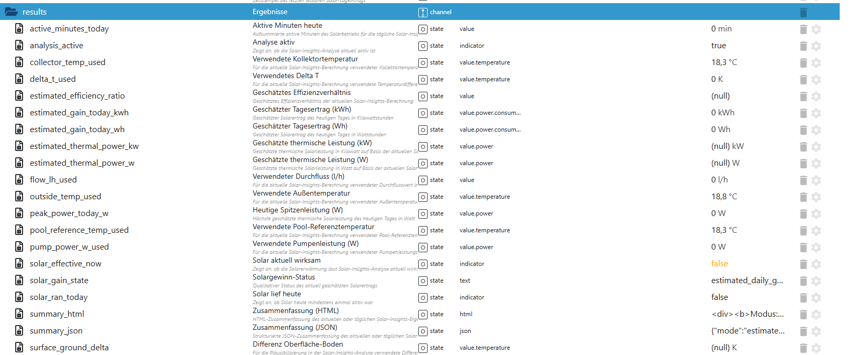Delete estimated_gain_today_kwh state
The height and width of the screenshot is (355, 868).
pyautogui.click(x=803, y=113)
